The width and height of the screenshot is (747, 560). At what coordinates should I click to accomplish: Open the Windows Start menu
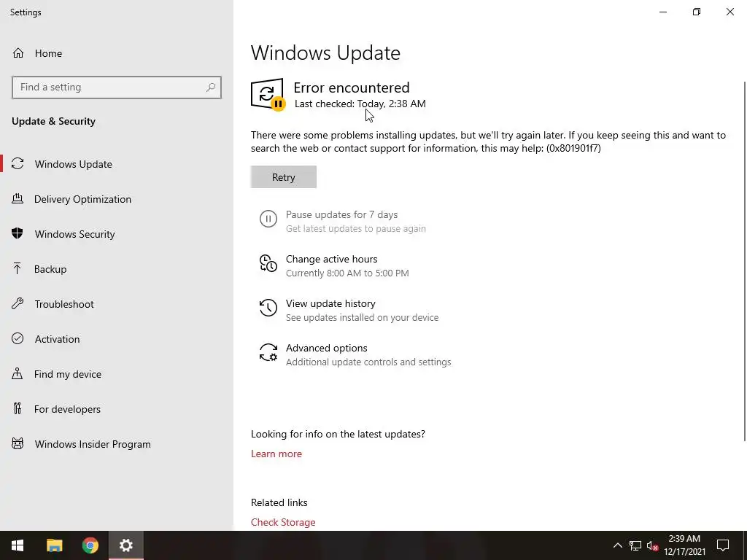(x=18, y=545)
